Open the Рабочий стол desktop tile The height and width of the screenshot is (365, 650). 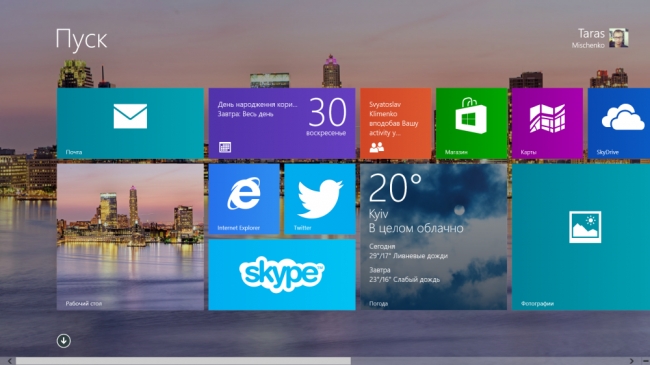[x=130, y=237]
